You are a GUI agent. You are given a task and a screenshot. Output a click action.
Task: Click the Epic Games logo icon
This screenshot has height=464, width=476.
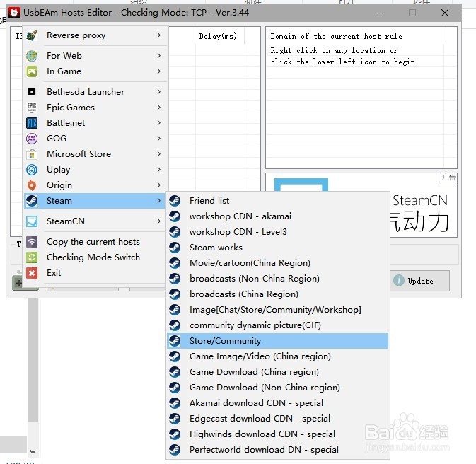click(x=32, y=108)
